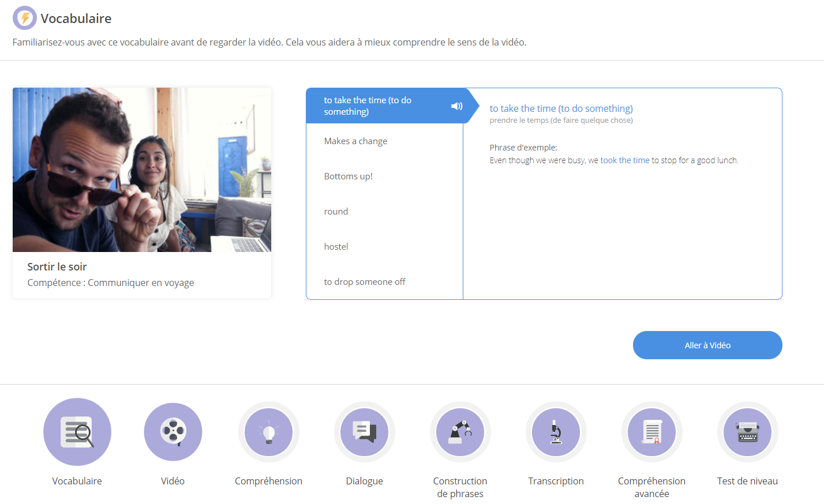Image resolution: width=824 pixels, height=504 pixels.
Task: Click the Aller à Vidéo button
Action: [x=707, y=345]
